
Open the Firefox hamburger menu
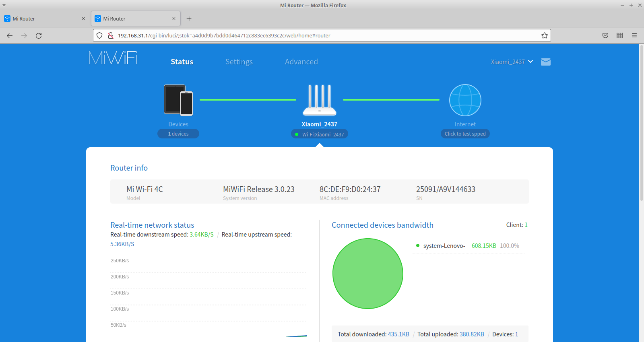[x=634, y=35]
